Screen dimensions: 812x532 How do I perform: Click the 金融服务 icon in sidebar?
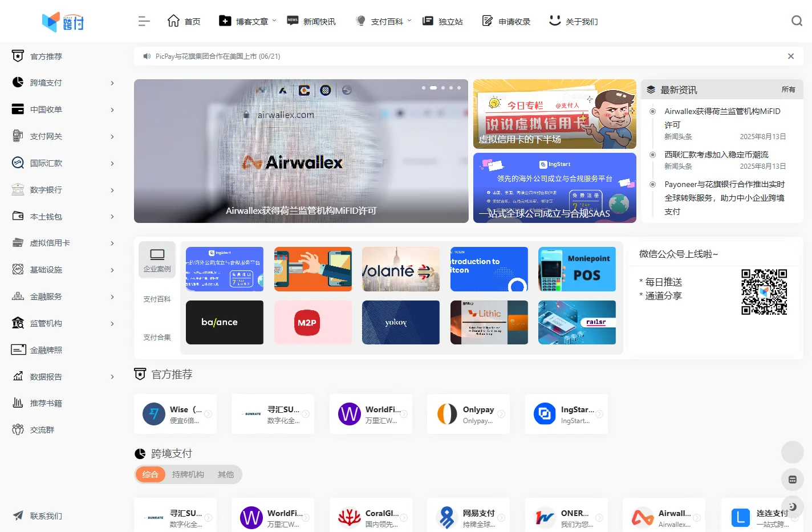click(x=18, y=297)
